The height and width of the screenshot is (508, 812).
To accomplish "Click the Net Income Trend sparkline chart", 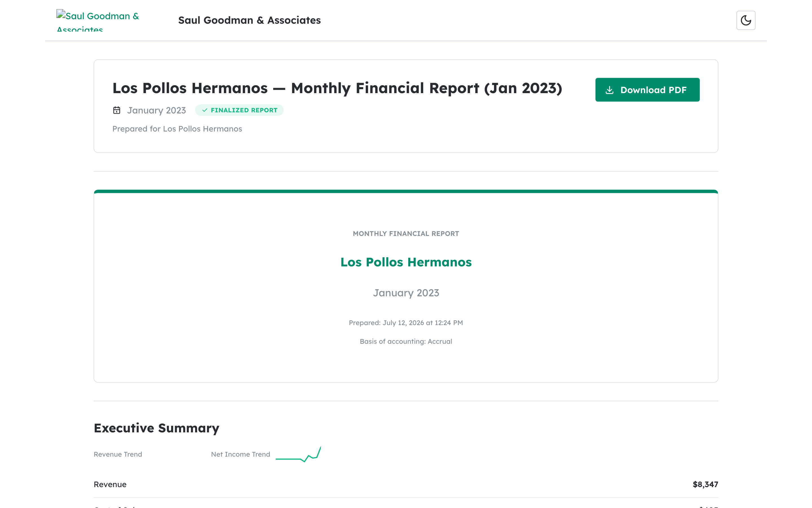I will point(298,454).
